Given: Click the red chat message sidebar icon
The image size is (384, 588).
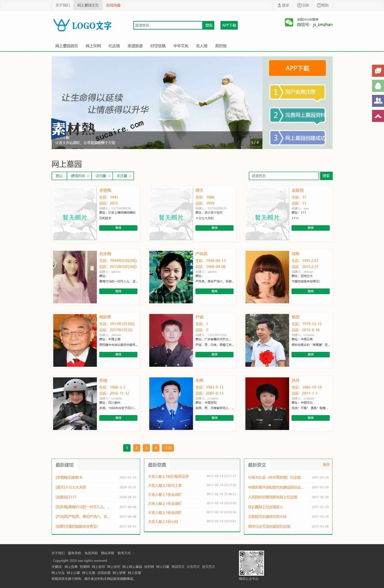Looking at the screenshot, I should click(378, 71).
